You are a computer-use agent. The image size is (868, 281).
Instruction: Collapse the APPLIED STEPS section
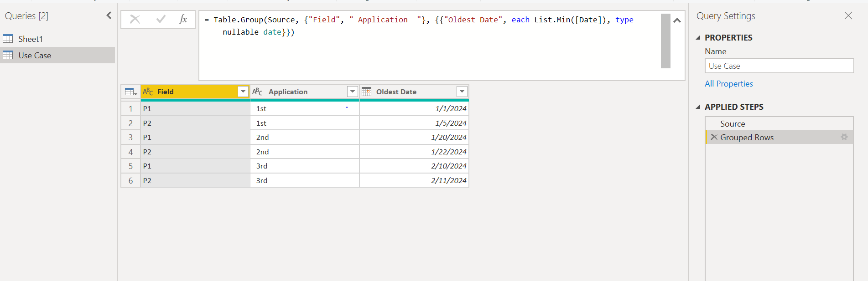[x=698, y=107]
